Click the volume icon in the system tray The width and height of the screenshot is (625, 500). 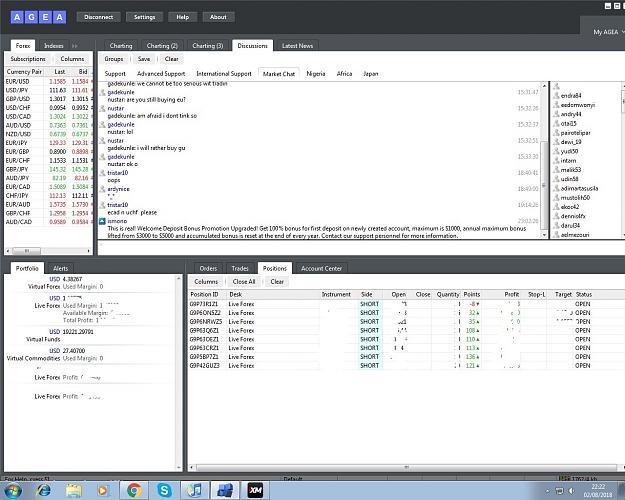[x=572, y=490]
